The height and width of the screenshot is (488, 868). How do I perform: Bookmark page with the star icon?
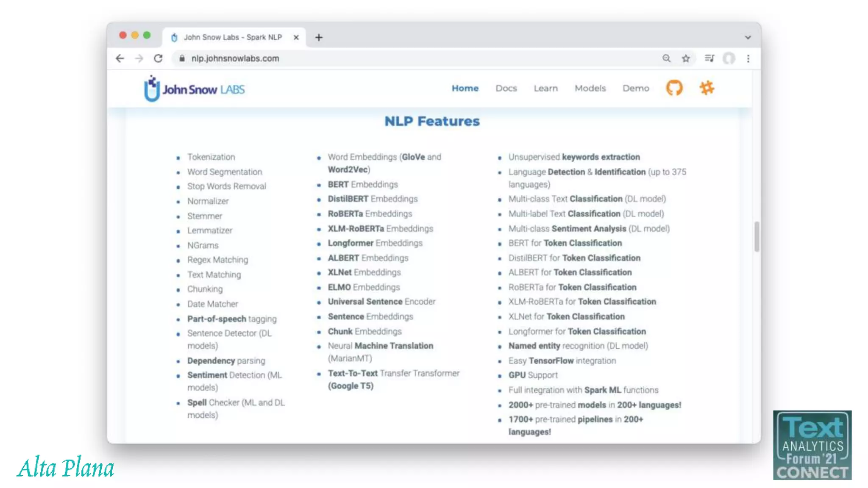tap(686, 58)
